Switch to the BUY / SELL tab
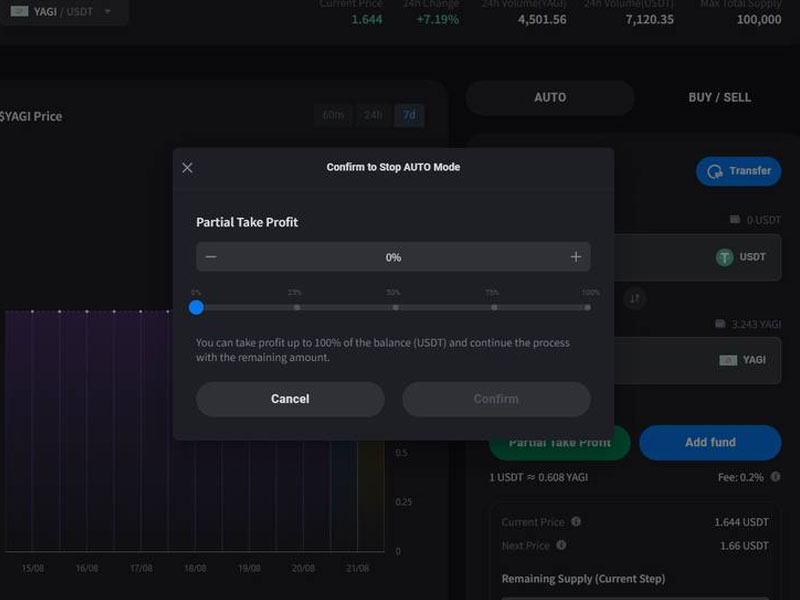 pos(719,98)
